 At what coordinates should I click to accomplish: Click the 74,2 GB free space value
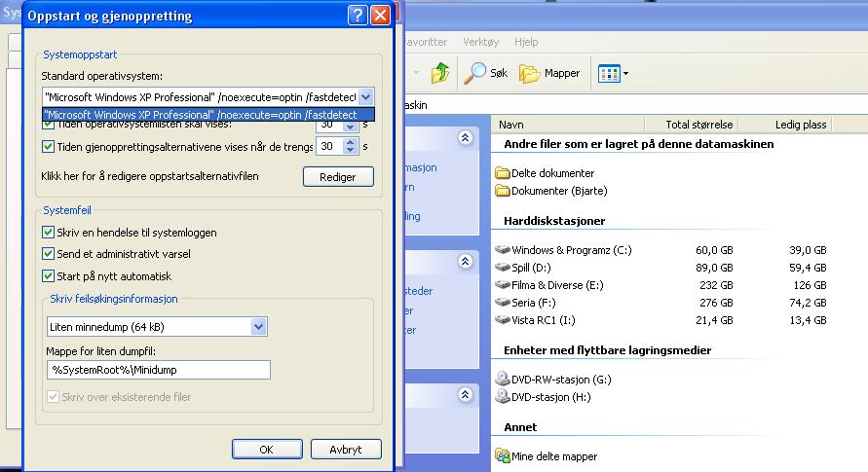click(808, 303)
